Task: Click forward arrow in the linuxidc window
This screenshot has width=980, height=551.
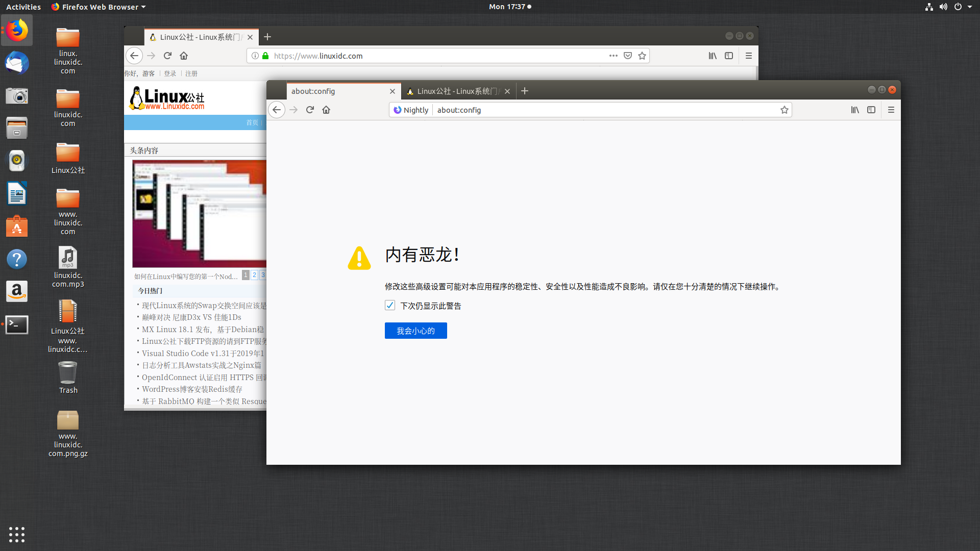Action: 151,56
